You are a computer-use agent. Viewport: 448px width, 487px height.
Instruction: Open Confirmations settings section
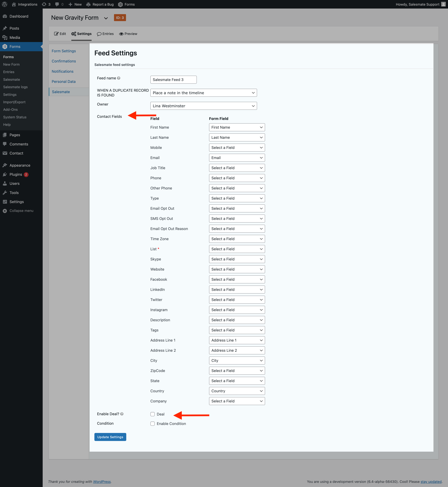(x=64, y=61)
